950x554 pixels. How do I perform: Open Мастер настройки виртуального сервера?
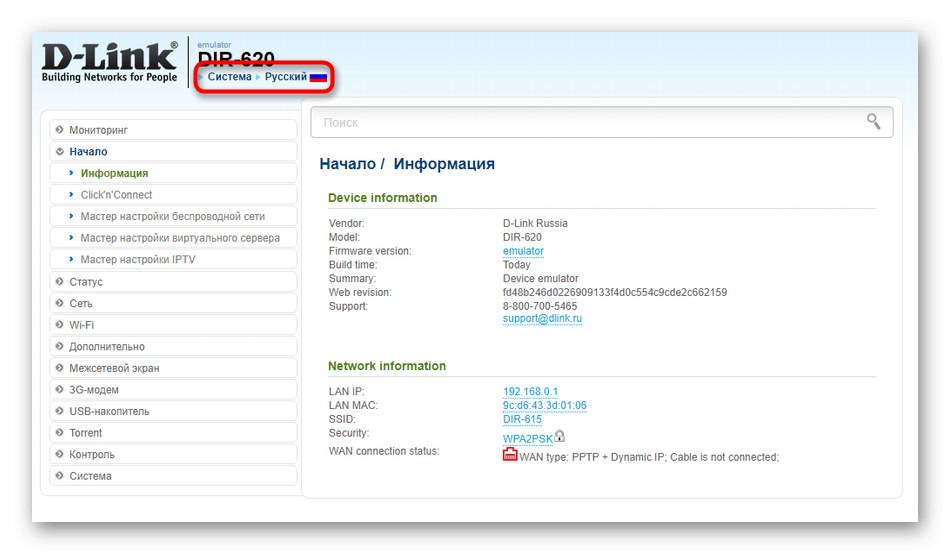pos(173,238)
